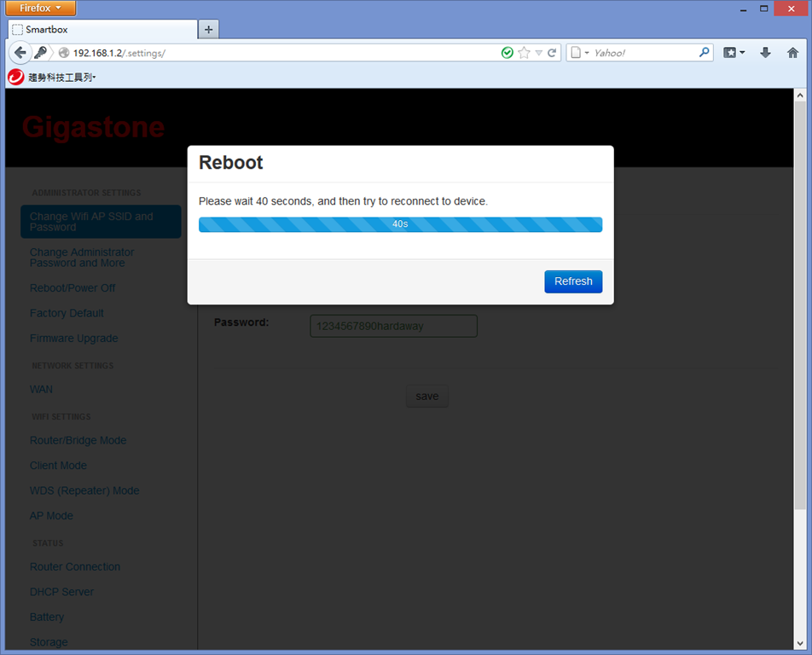
Task: Click the page scrollbar up arrow
Action: [x=800, y=96]
